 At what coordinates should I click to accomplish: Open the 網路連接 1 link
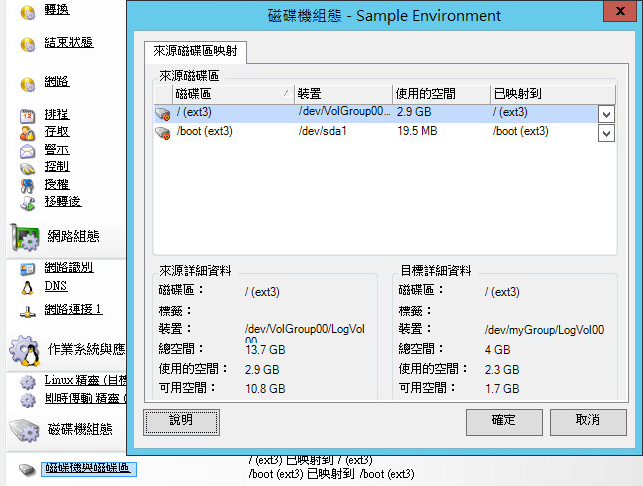[x=73, y=310]
